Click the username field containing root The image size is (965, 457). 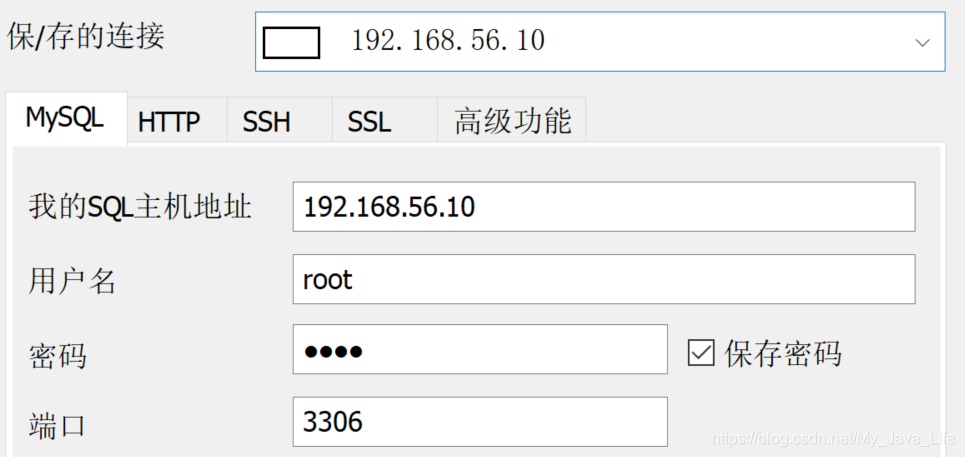pyautogui.click(x=604, y=279)
